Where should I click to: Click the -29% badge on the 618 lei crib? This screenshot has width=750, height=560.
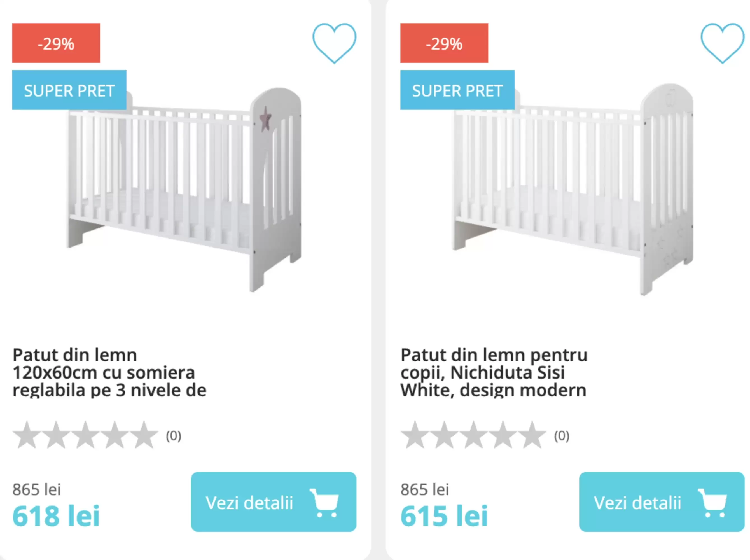click(x=56, y=43)
